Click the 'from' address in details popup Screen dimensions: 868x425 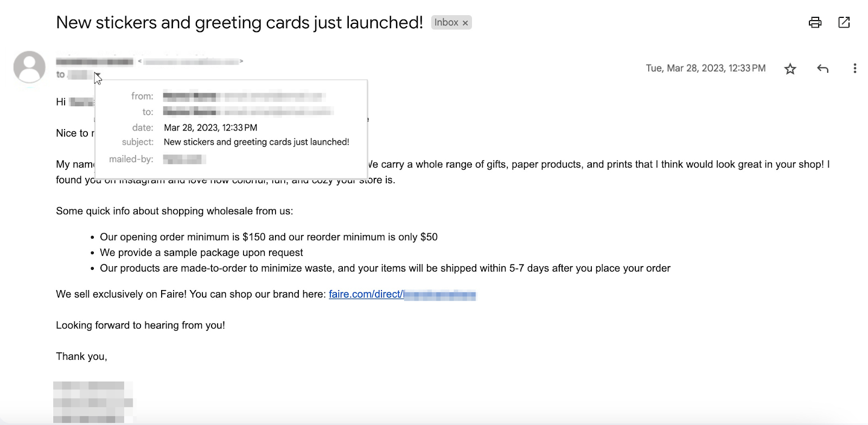(x=244, y=96)
